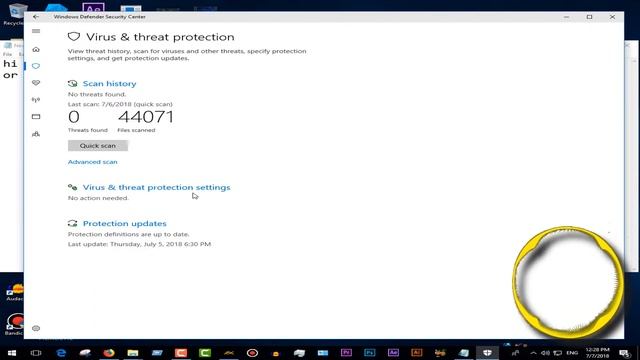This screenshot has height=360, width=640.
Task: Open Firewall & network protection sidebar icon
Action: (x=36, y=100)
